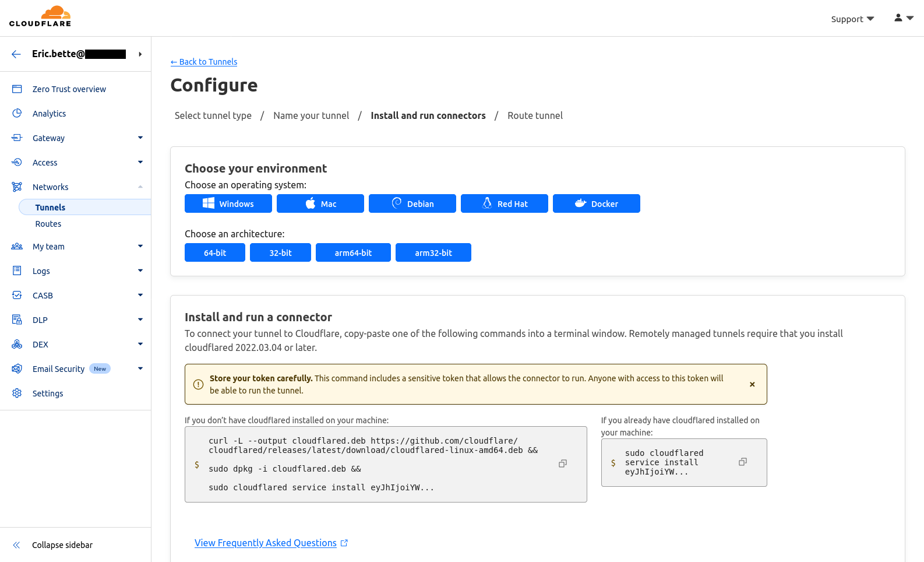Click Install and run connectors step
Screen dimensions: 924x562
click(x=428, y=115)
